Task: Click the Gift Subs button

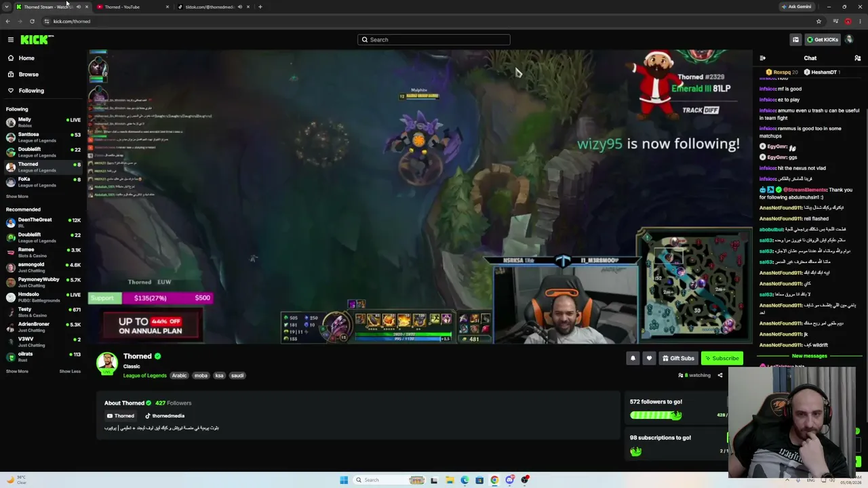Action: coord(678,358)
